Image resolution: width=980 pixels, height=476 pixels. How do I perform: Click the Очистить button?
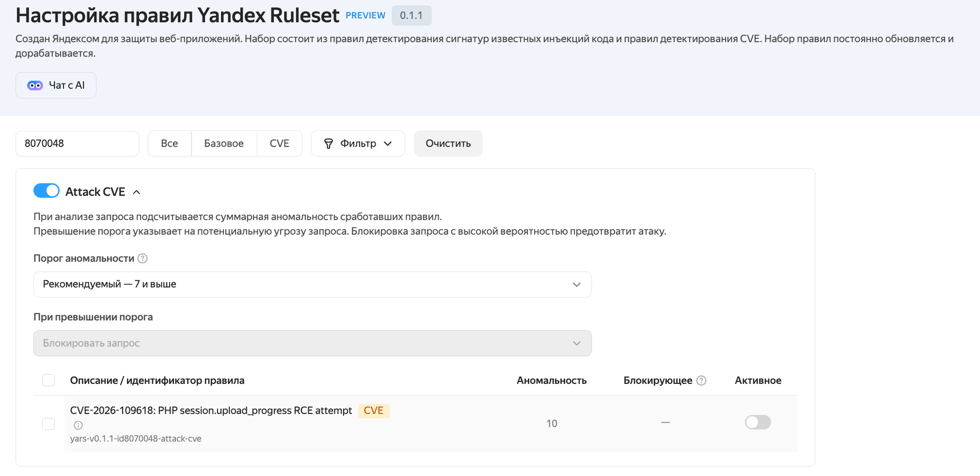click(x=448, y=144)
